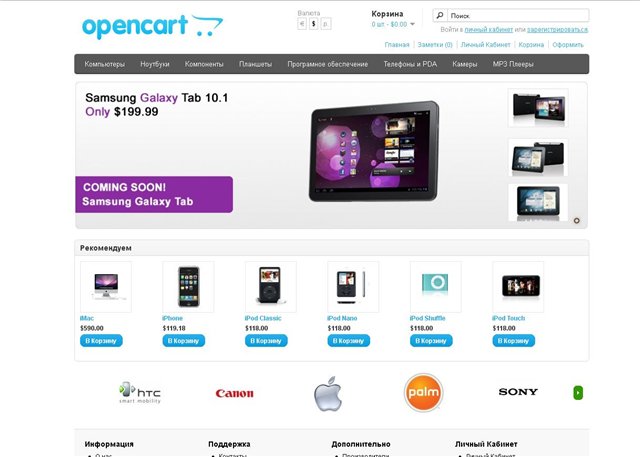Screen dimensions: 640x457
Task: Open the iPod Classic product link
Action: (x=263, y=318)
